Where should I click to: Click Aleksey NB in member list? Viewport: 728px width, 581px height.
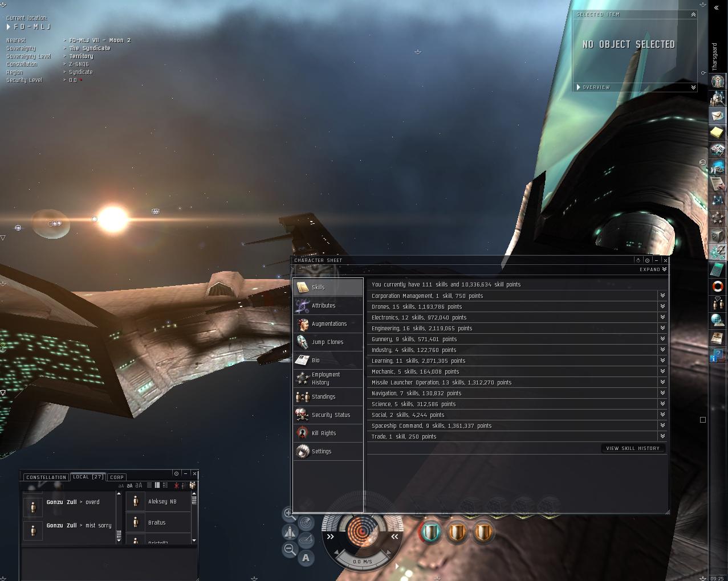click(x=158, y=502)
